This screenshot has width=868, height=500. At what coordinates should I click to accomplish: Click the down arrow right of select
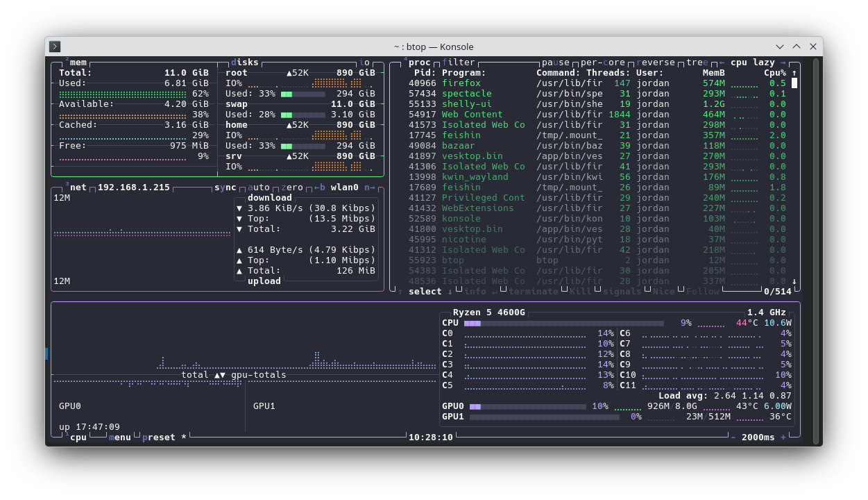450,292
